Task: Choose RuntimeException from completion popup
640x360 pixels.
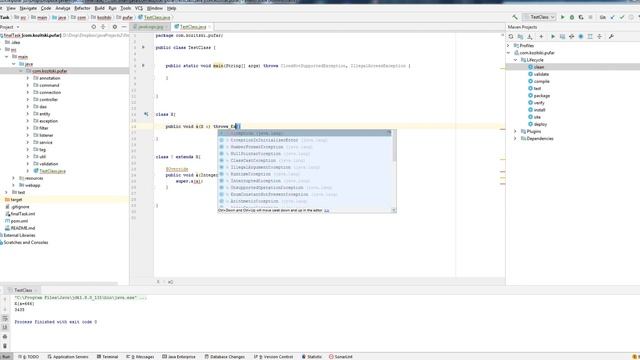Action: (x=304, y=174)
